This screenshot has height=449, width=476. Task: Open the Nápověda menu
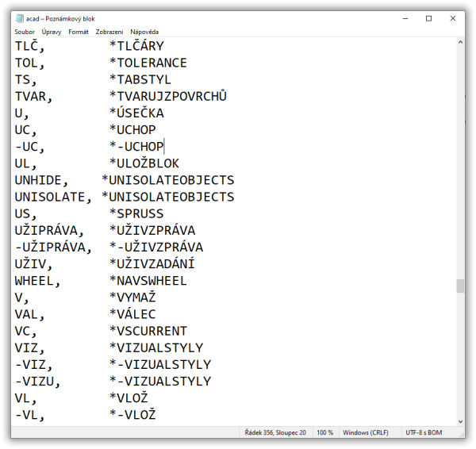point(144,32)
